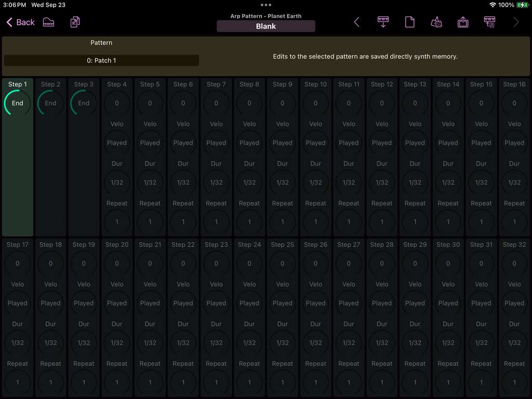Select the Step 16 note value knob
This screenshot has height=399, width=532.
point(514,103)
